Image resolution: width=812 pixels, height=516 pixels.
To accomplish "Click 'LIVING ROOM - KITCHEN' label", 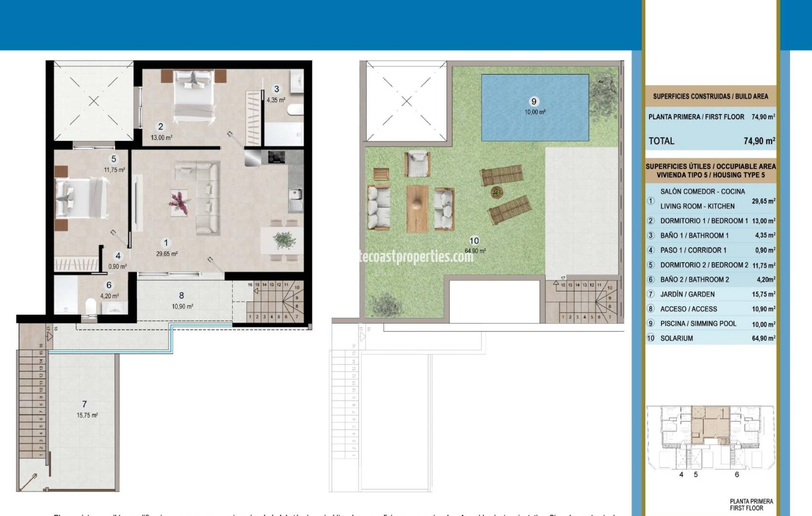I will (697, 206).
